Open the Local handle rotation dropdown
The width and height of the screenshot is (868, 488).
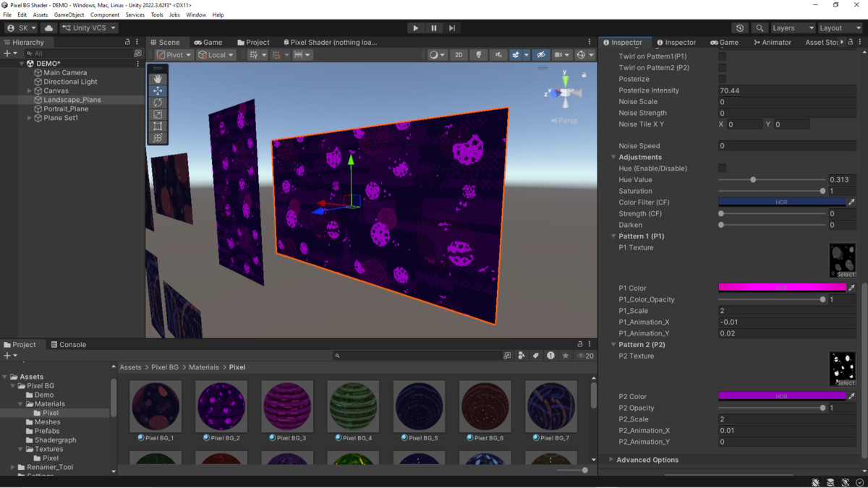click(x=216, y=55)
